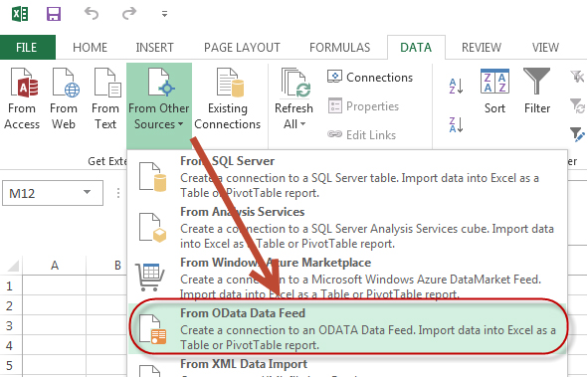The height and width of the screenshot is (377, 588).
Task: Open the FILE tab
Action: (27, 47)
